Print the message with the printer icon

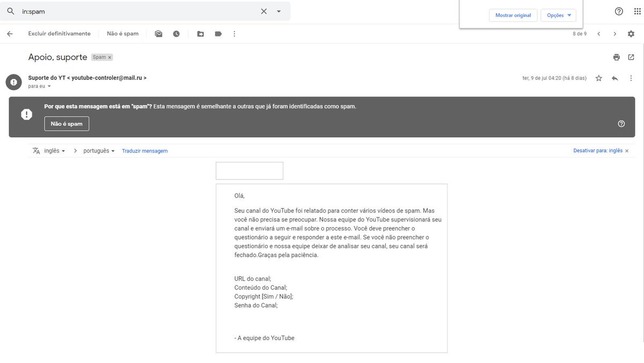(616, 57)
